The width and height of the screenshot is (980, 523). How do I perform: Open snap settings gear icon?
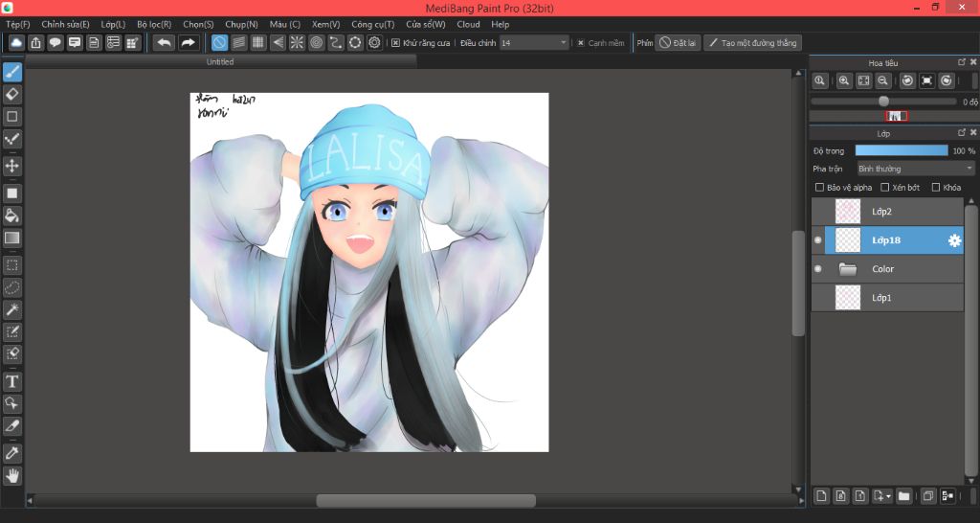(x=374, y=42)
